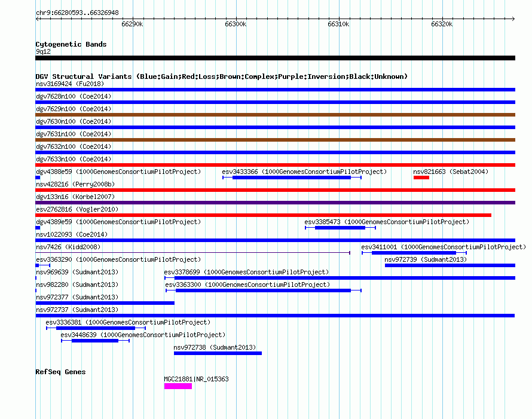Screen dimensions: 532x419
Task: Click the chr9:66280593..66326948 coordinate label
Action: click(x=77, y=13)
